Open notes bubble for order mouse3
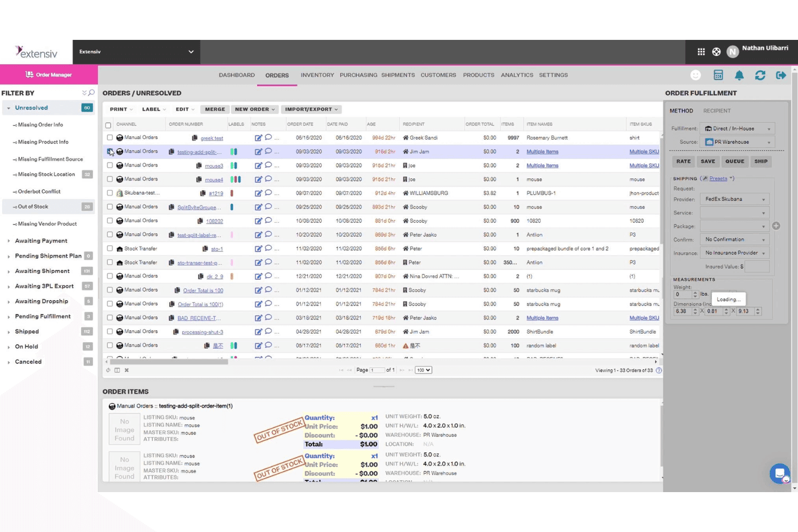Viewport: 798px width, 532px height. (x=268, y=165)
